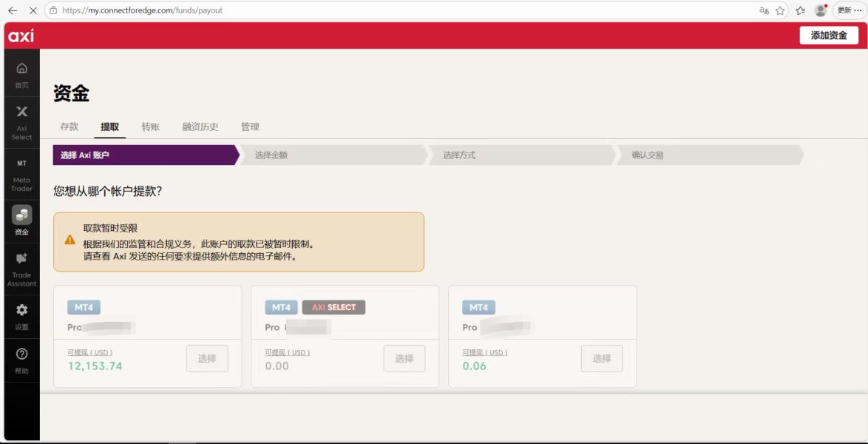
Task: Click the AXI SELECT badge
Action: point(333,307)
